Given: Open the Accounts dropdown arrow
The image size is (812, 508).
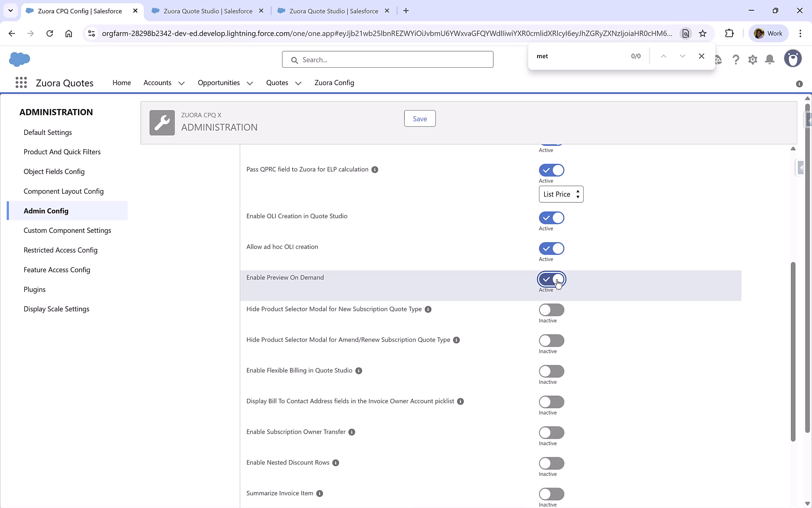Looking at the screenshot, I should (x=182, y=83).
